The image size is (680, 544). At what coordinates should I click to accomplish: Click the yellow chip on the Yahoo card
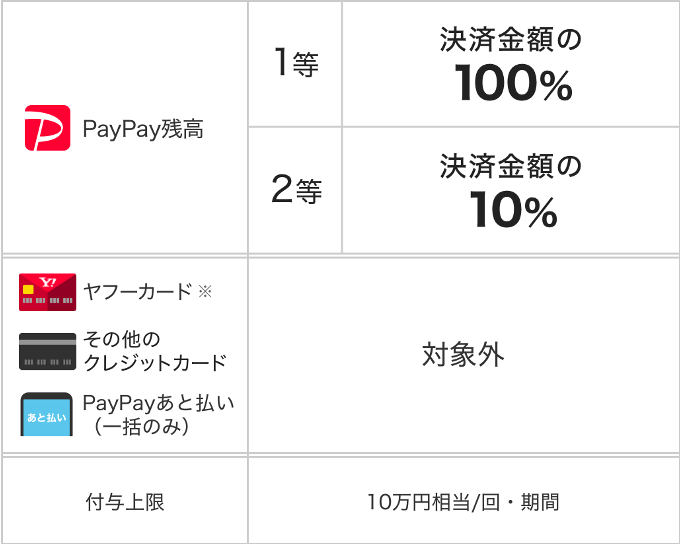[28, 289]
